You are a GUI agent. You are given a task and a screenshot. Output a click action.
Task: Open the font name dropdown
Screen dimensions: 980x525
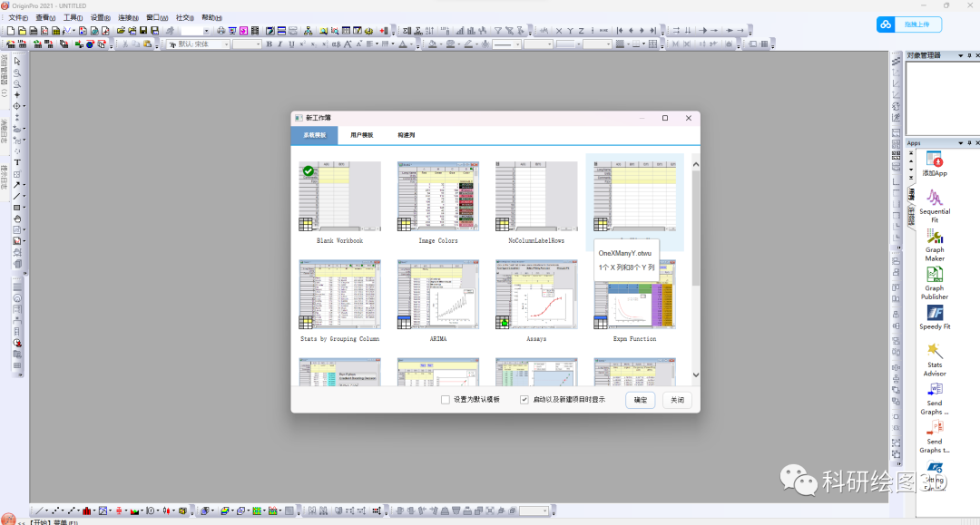pyautogui.click(x=226, y=44)
